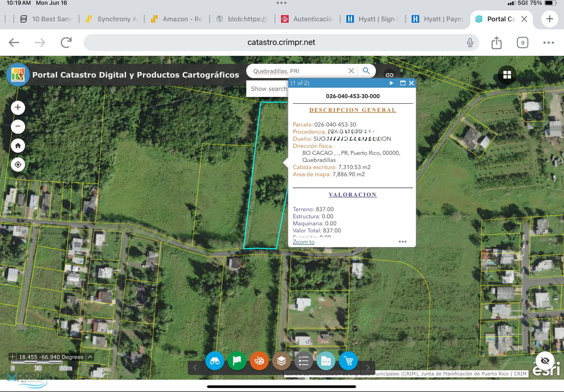This screenshot has height=392, width=564.
Task: Click the link share icon
Action: [x=389, y=75]
